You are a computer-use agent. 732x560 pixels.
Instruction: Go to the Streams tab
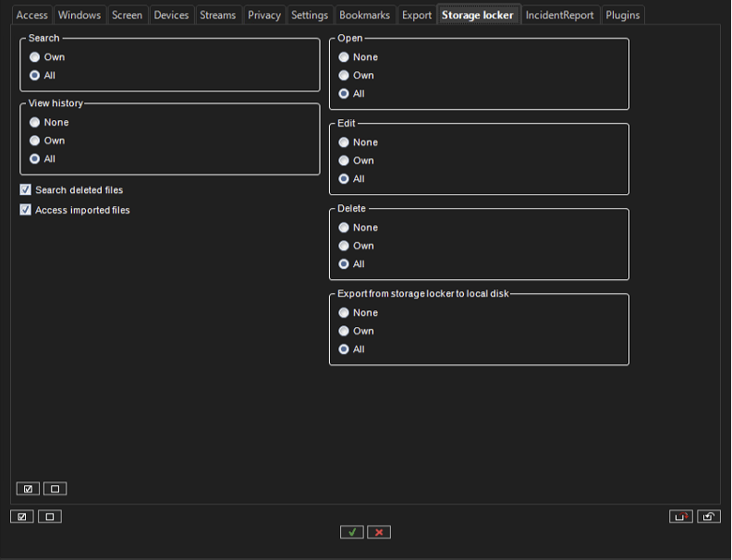(218, 15)
